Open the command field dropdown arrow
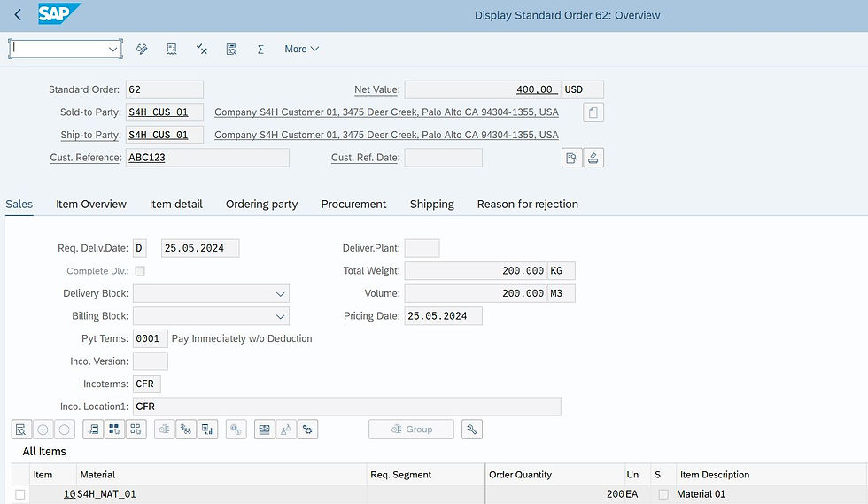 113,50
